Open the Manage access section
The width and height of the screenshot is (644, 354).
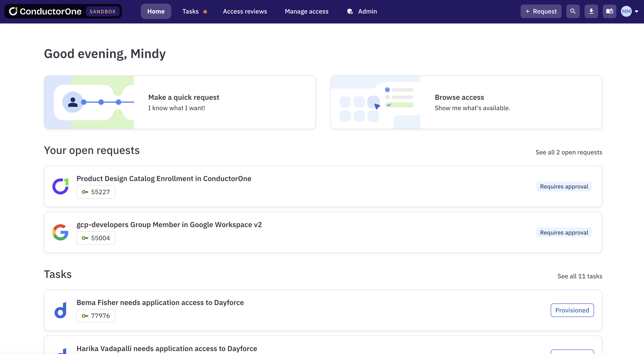coord(306,11)
